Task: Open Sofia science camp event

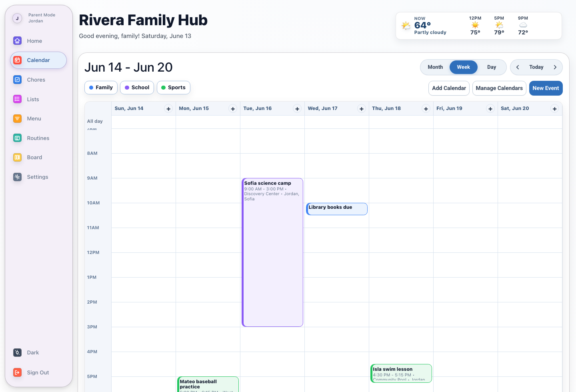Action: (x=272, y=252)
